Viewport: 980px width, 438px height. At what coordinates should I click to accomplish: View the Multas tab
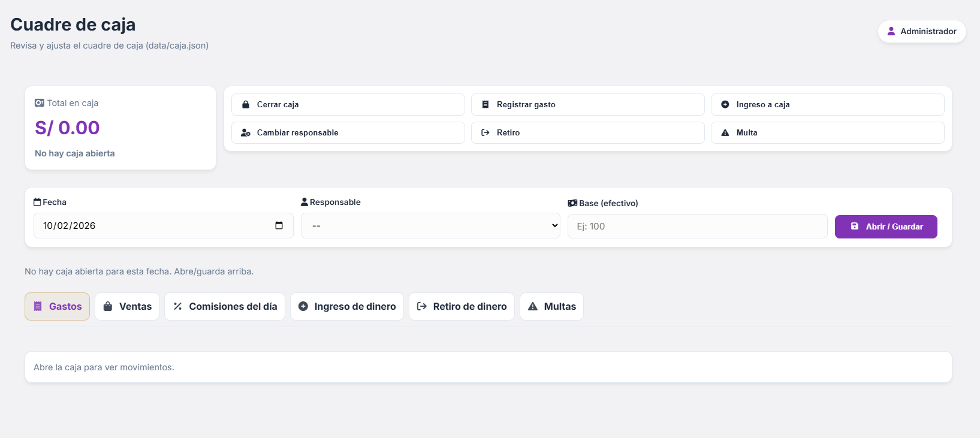(551, 306)
